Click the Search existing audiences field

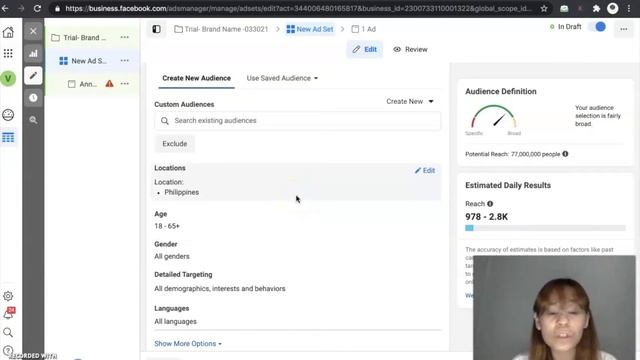click(x=298, y=120)
